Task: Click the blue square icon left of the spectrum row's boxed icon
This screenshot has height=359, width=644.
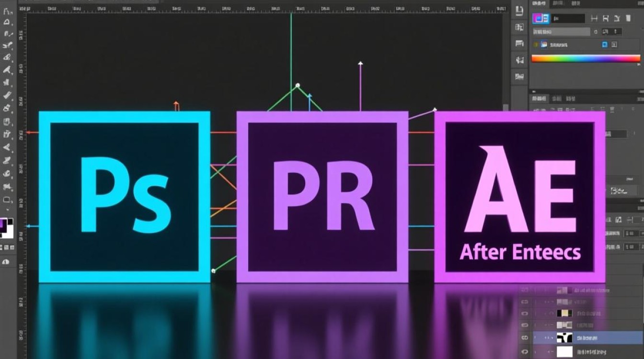Action: (605, 45)
